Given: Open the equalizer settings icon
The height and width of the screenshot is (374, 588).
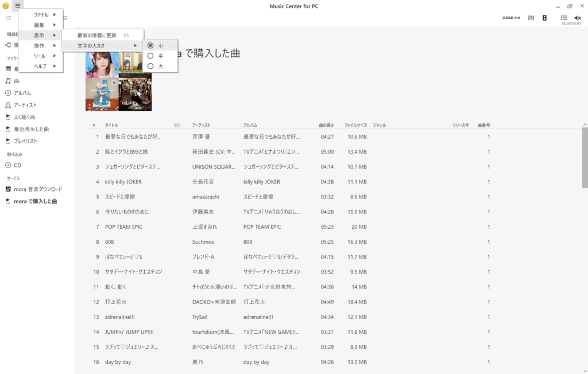Looking at the screenshot, I should (x=531, y=18).
